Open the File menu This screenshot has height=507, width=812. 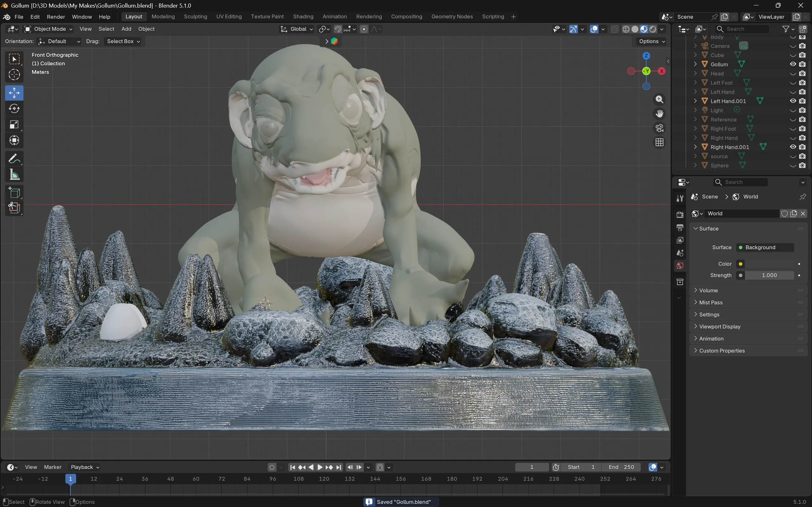click(x=19, y=17)
